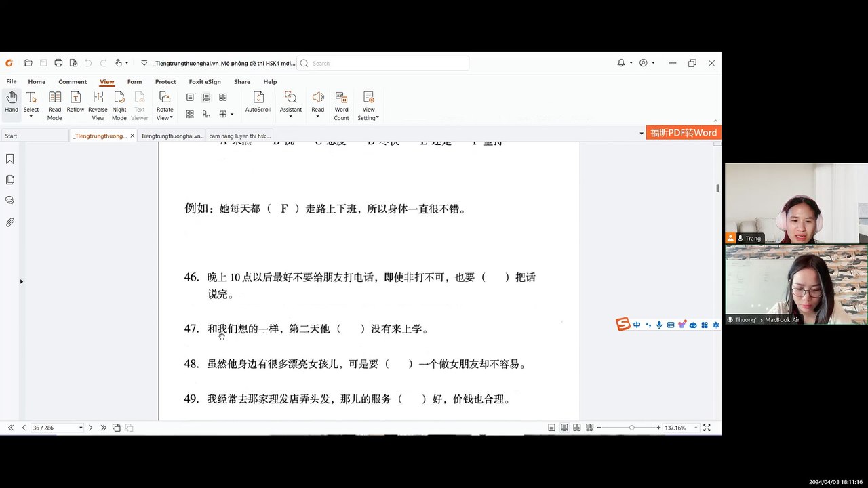Select single page layout in ribbon
This screenshot has width=868, height=488.
(x=190, y=98)
